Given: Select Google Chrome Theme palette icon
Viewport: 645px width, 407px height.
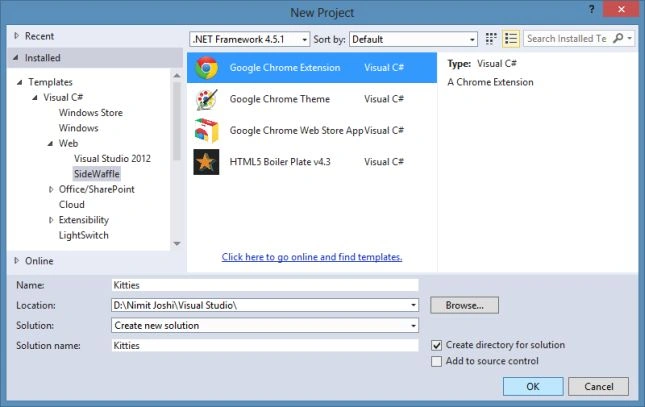Looking at the screenshot, I should [x=206, y=99].
